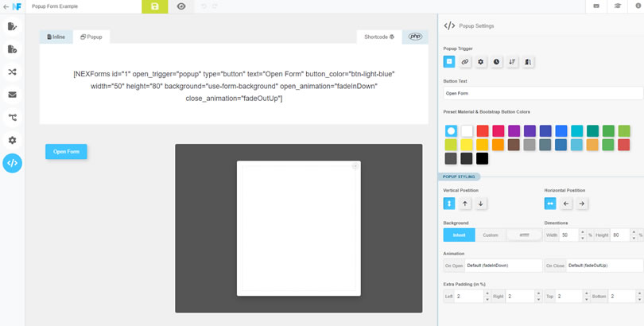644x326 pixels.
Task: Pick the white preset button color
Action: click(x=467, y=131)
